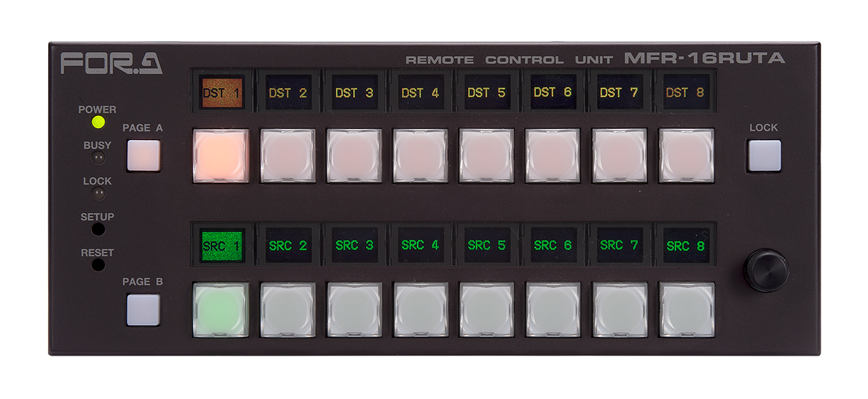Choose the source button under SRC 7

[620, 309]
